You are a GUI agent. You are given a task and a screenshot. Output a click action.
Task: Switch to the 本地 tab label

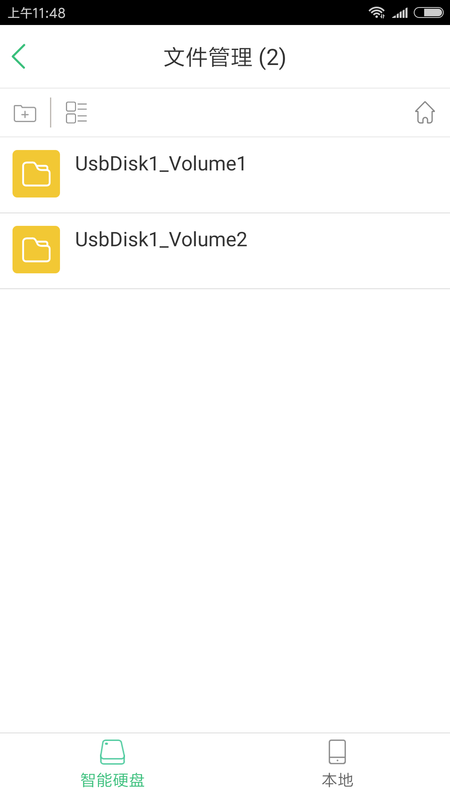click(x=337, y=780)
